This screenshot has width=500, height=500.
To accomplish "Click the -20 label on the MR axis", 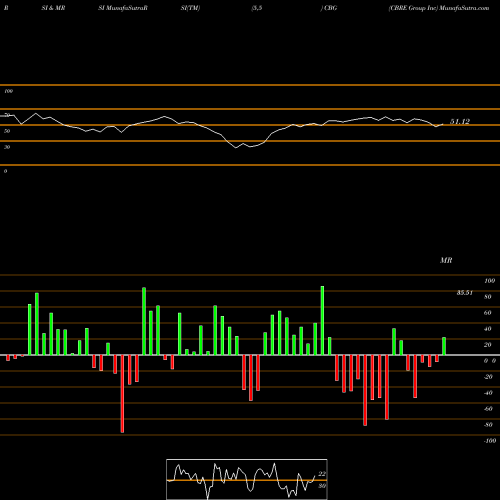I will [x=488, y=377].
